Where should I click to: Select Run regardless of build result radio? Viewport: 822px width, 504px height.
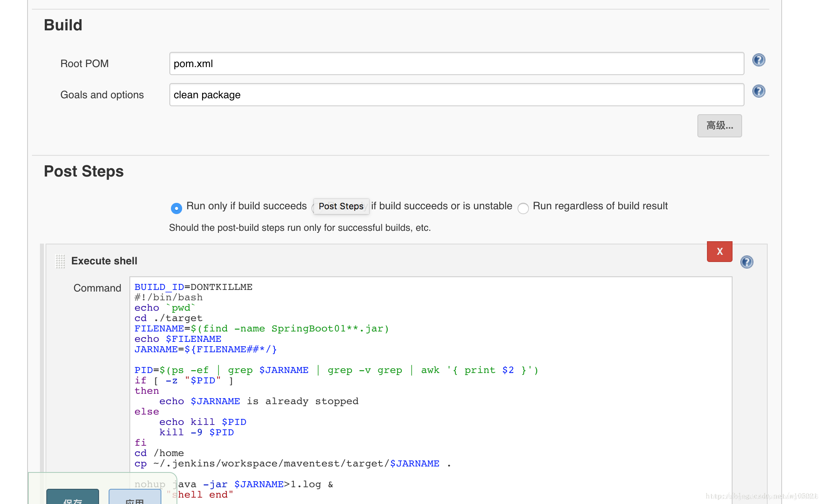click(523, 208)
